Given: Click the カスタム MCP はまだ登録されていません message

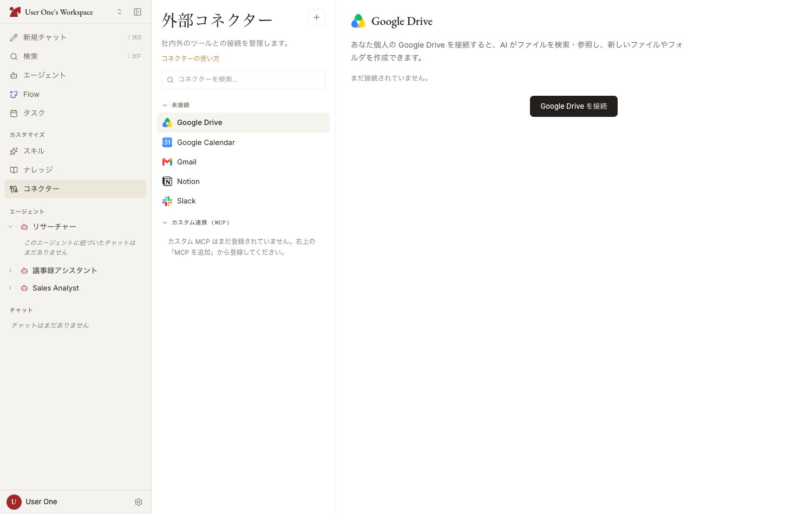Looking at the screenshot, I should pos(241,247).
